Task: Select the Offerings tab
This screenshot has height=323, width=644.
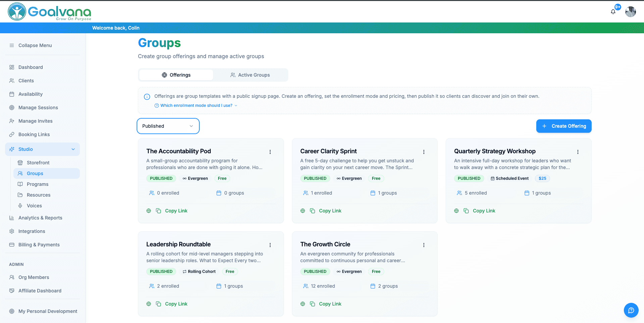Action: pyautogui.click(x=176, y=75)
